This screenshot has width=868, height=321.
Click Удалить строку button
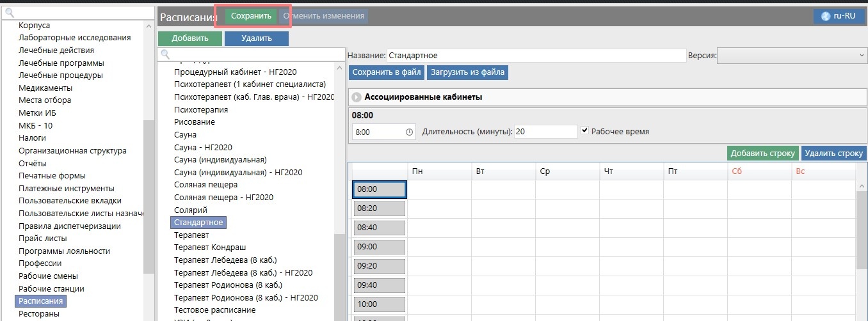coord(834,153)
